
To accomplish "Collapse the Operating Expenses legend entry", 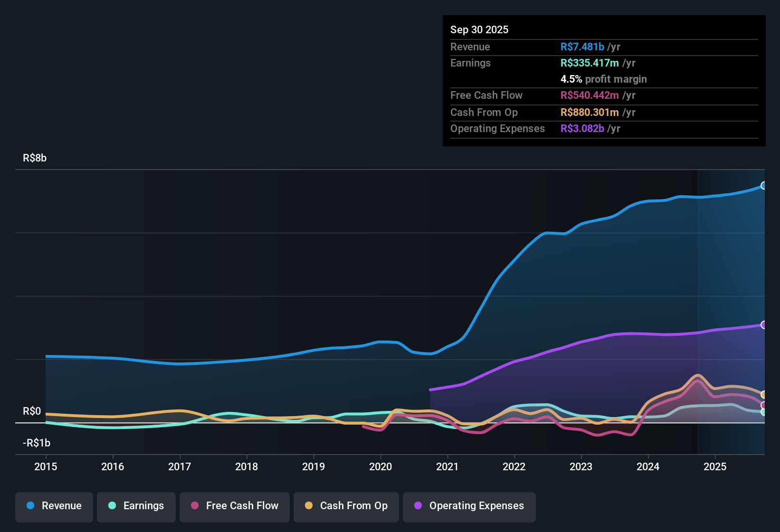I will (469, 506).
